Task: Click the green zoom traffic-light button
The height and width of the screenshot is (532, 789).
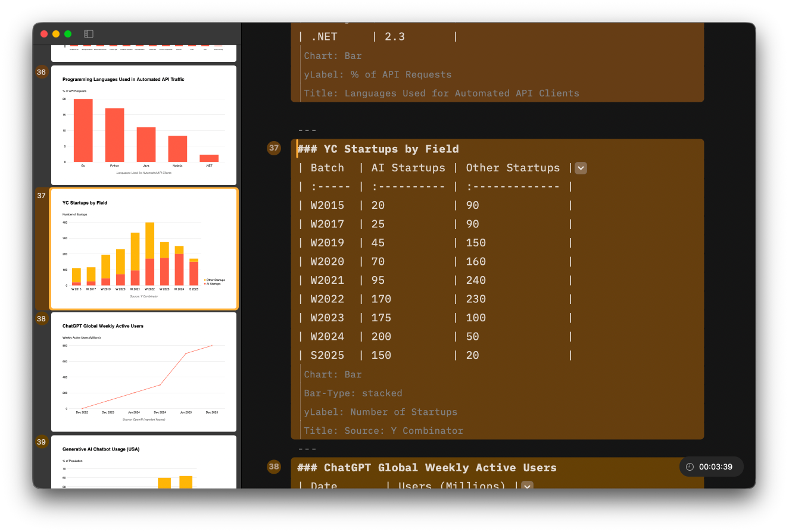Action: tap(68, 34)
